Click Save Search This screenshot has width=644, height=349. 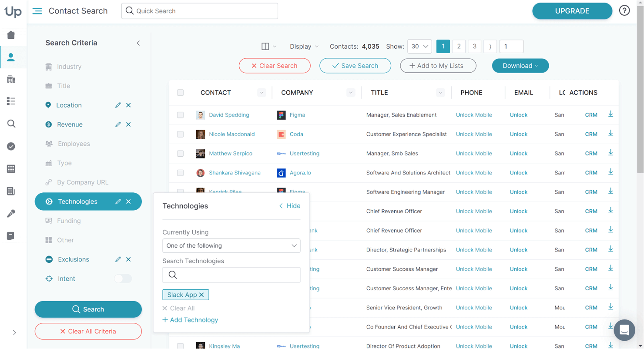click(x=355, y=66)
